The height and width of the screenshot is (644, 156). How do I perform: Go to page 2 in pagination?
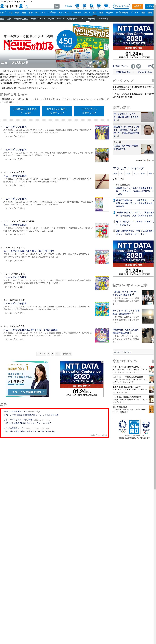tap(52, 353)
